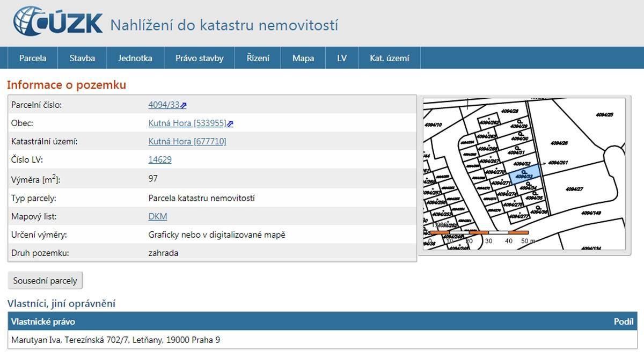Open parcel number 4094/33 link
Viewport: 644px width, 358px height.
coord(164,105)
